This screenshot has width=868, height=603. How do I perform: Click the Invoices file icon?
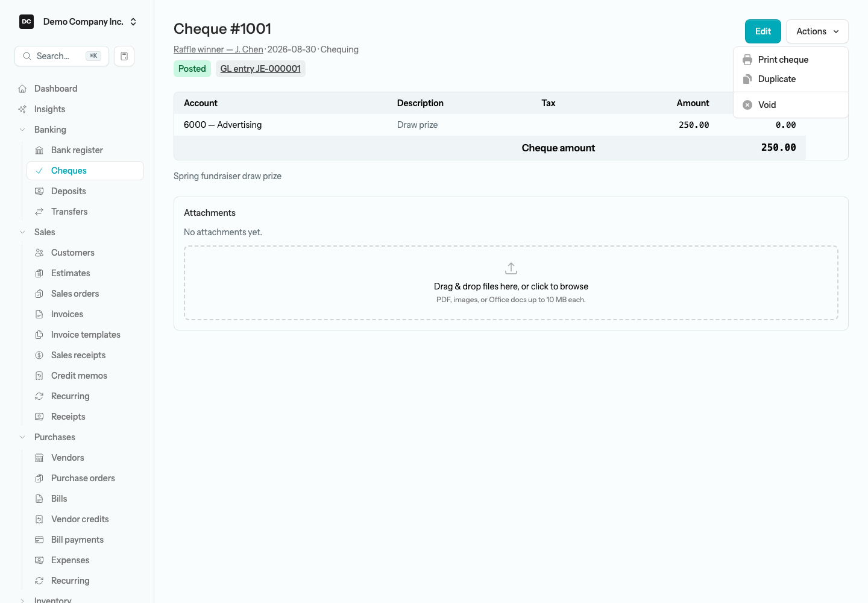[x=39, y=314]
